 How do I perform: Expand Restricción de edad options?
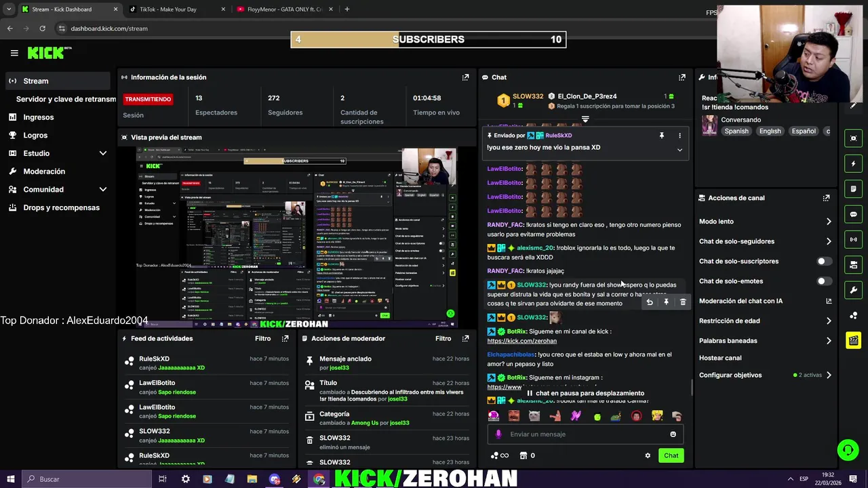[x=829, y=321]
